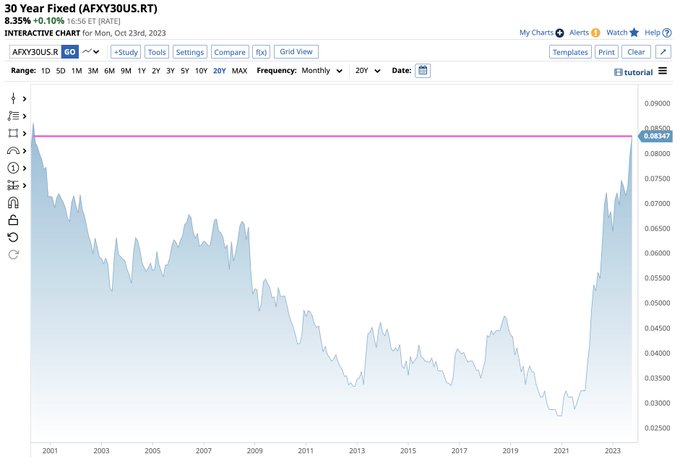Image resolution: width=680 pixels, height=467 pixels.
Task: Open the measurement calculations tool icon
Action: coord(13,186)
